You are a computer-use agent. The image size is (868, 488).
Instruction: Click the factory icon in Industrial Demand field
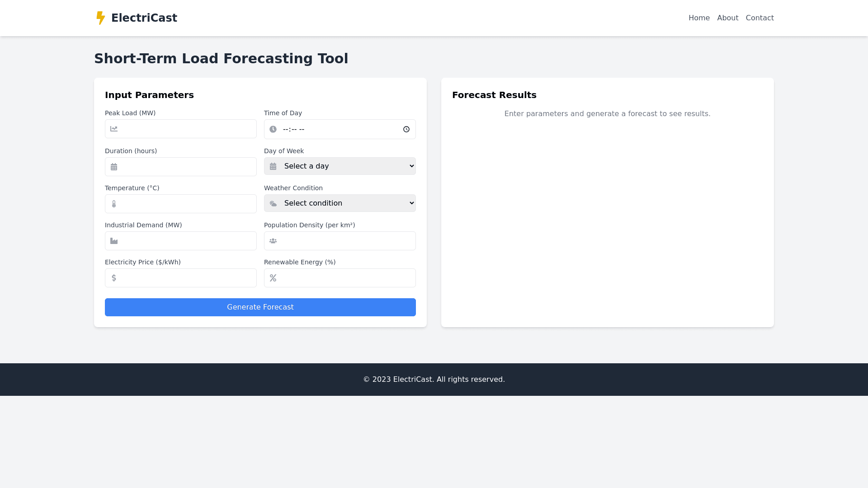point(114,241)
